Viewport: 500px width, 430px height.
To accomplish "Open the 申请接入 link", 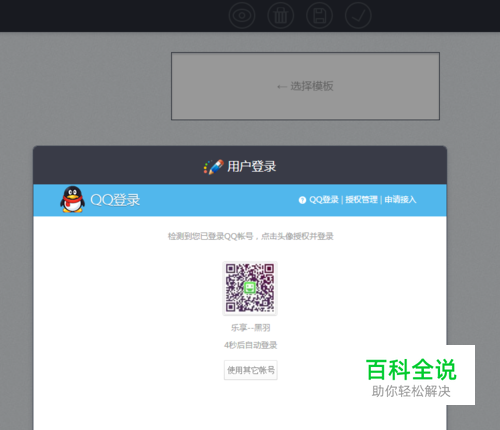I will (x=400, y=200).
